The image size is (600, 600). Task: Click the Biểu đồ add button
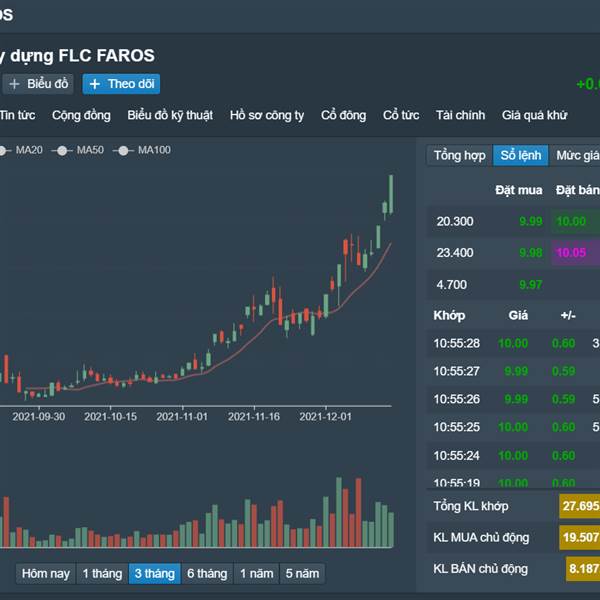pyautogui.click(x=38, y=84)
